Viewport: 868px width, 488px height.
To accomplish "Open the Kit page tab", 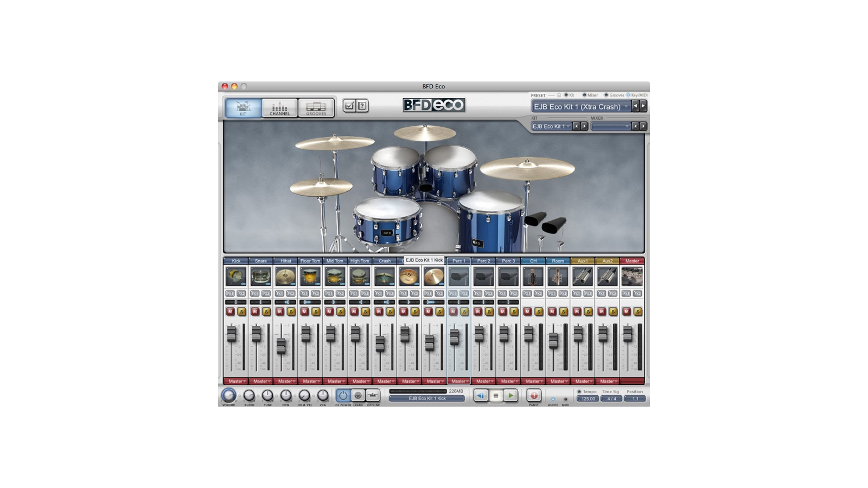I will coord(243,107).
